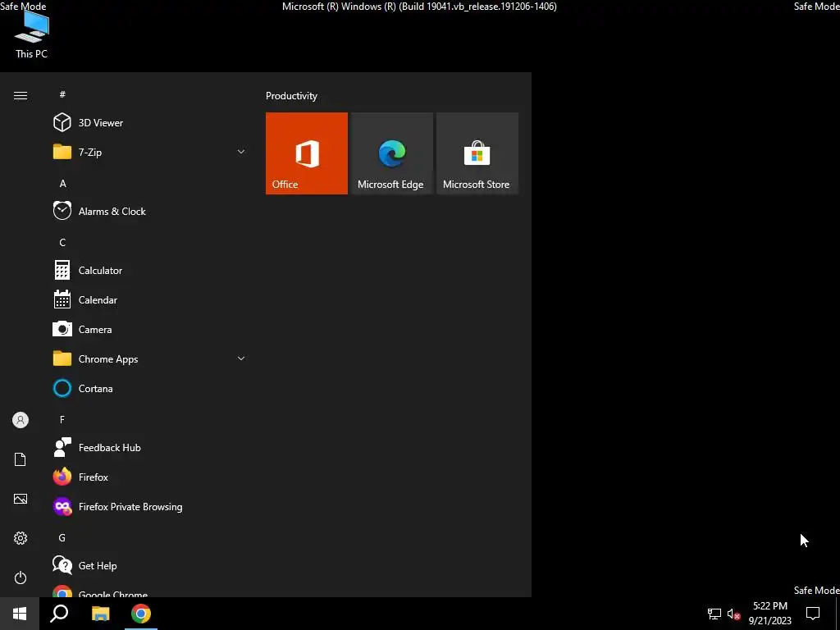This screenshot has width=840, height=630.
Task: Launch Cortana from the app list
Action: tap(150, 388)
